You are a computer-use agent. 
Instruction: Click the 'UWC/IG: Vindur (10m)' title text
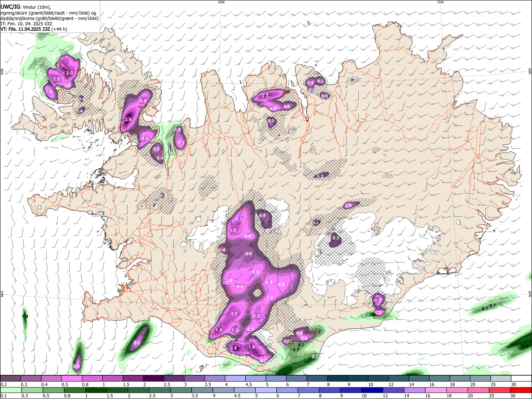26,7
